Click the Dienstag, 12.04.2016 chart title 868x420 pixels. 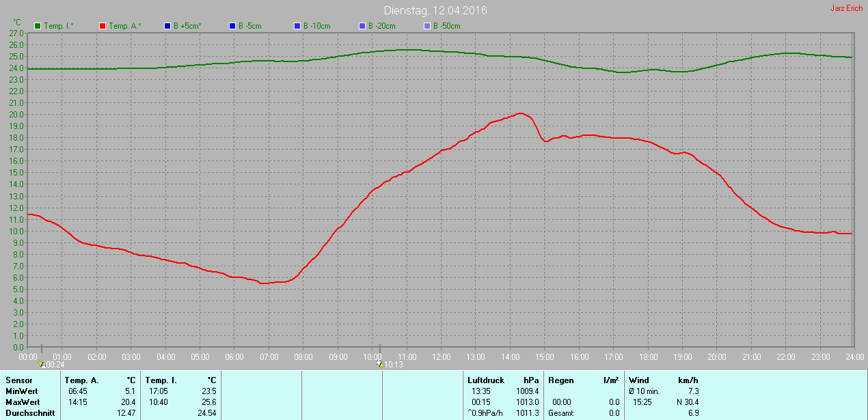[x=436, y=11]
